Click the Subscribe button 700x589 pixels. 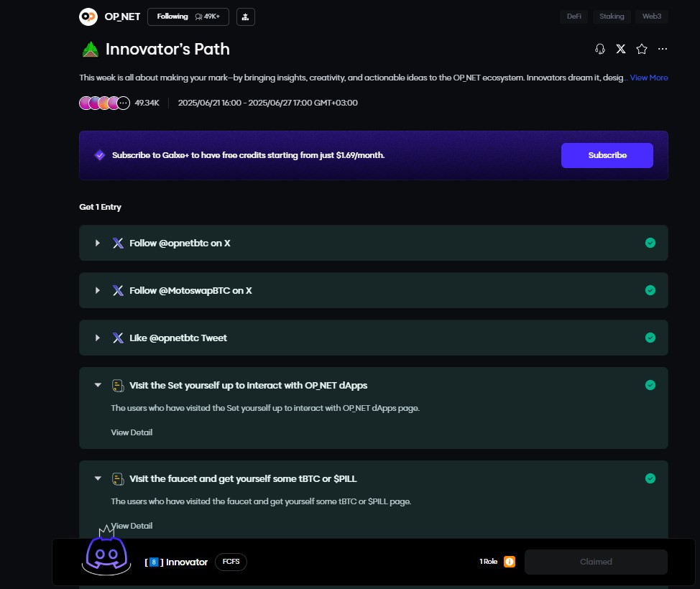tap(607, 155)
